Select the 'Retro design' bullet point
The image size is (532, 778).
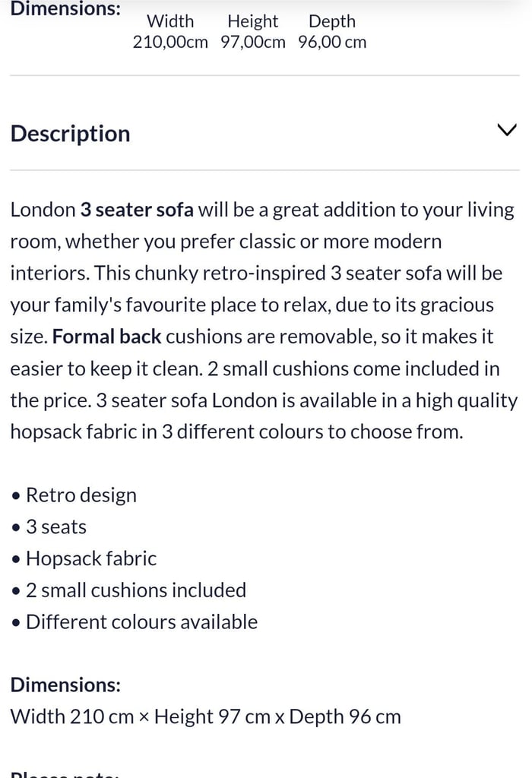point(81,495)
